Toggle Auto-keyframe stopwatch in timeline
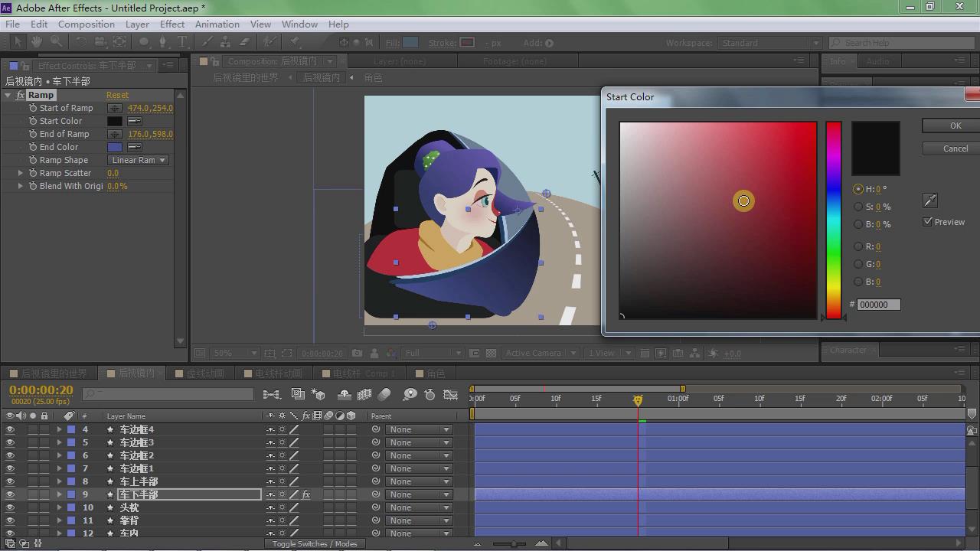This screenshot has height=551, width=980. (x=430, y=394)
